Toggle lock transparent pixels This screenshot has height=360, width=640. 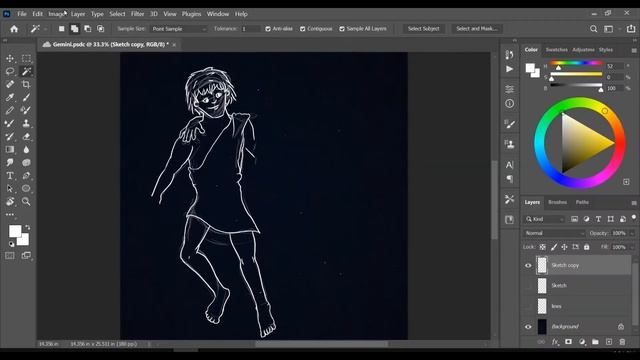[542, 247]
